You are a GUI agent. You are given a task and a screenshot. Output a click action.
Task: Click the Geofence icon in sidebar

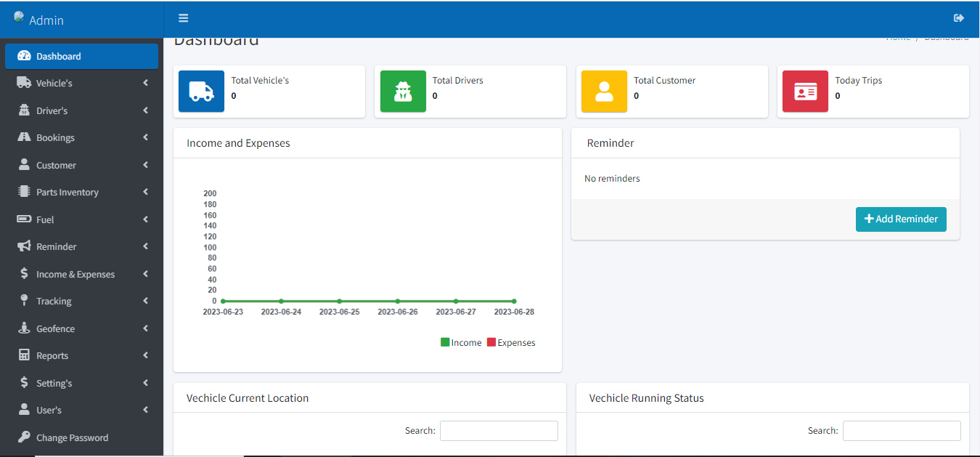pyautogui.click(x=24, y=328)
